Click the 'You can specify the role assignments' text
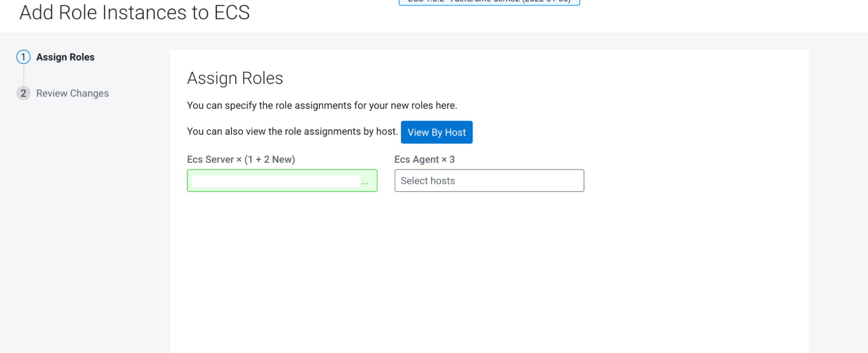The height and width of the screenshot is (353, 868). click(322, 106)
